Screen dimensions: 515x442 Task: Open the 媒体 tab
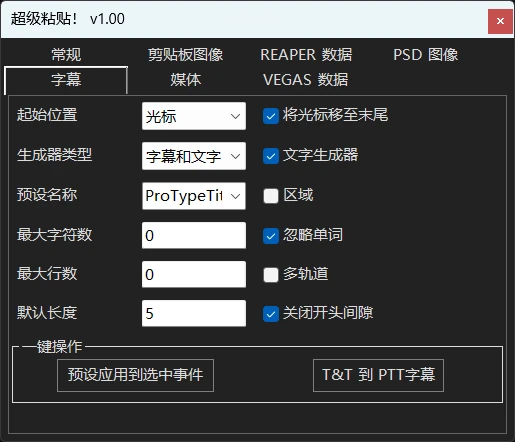(186, 80)
